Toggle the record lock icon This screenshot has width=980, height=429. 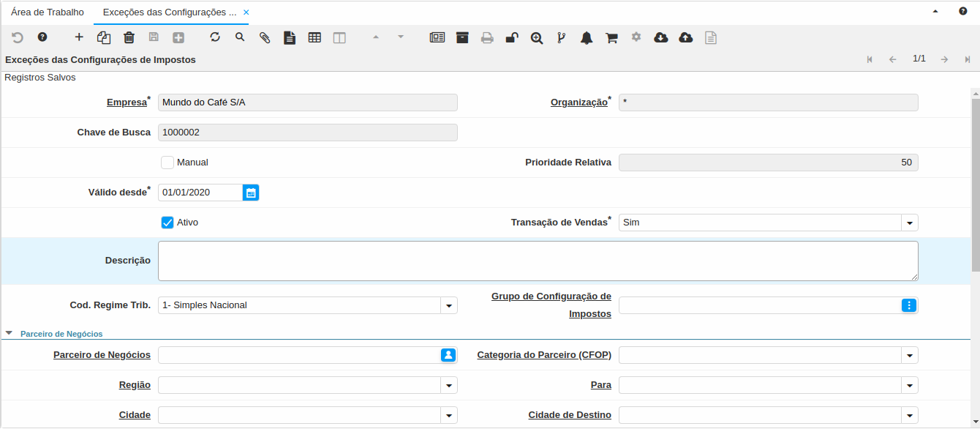(512, 37)
